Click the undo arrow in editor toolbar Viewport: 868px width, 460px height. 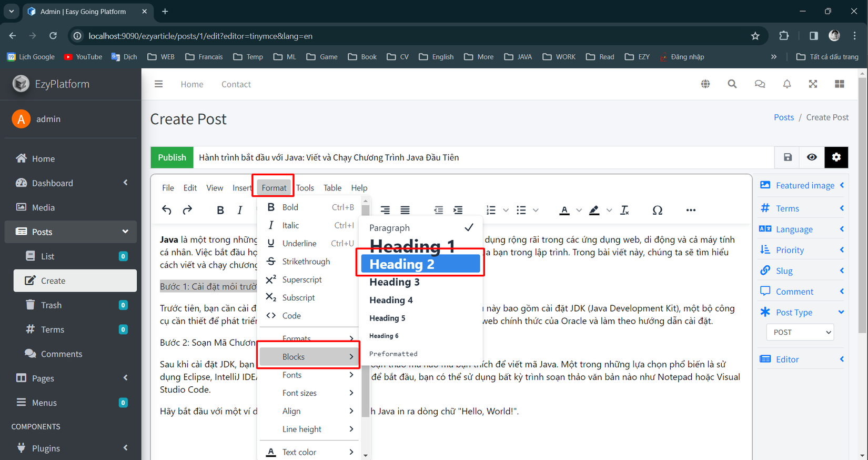167,210
